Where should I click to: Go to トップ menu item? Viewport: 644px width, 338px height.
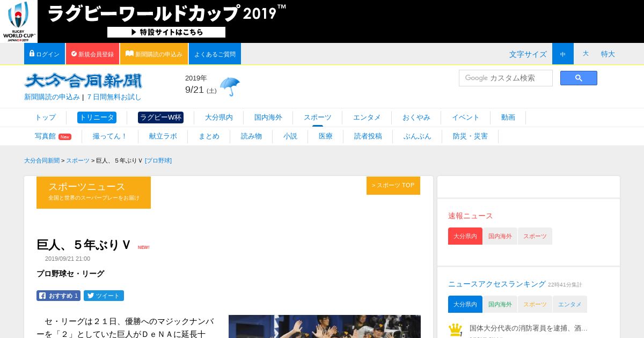click(x=45, y=117)
